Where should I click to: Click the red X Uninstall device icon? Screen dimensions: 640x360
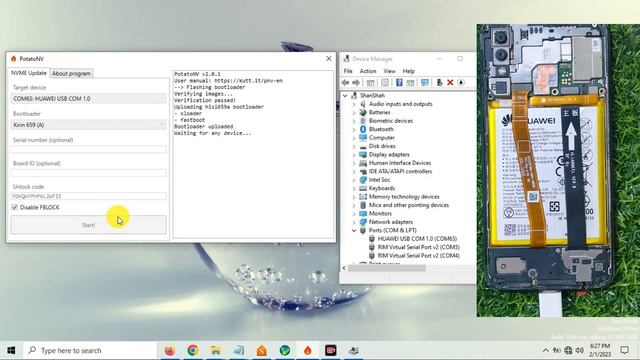tap(450, 83)
